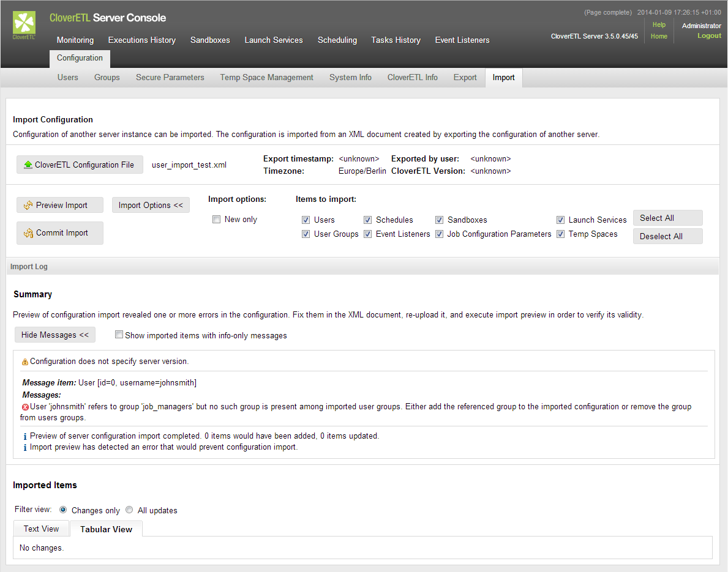728x572 pixels.
Task: Open the Event Listeners top menu item
Action: point(462,40)
